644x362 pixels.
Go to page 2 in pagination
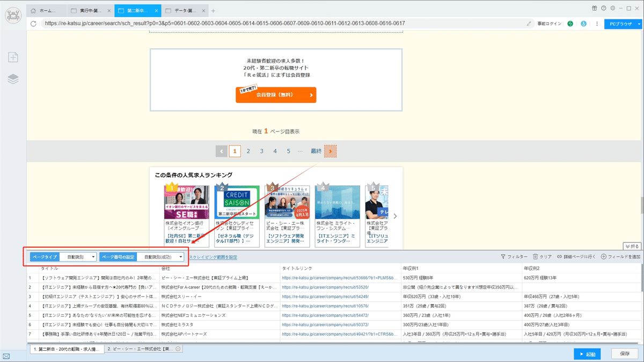tap(248, 151)
